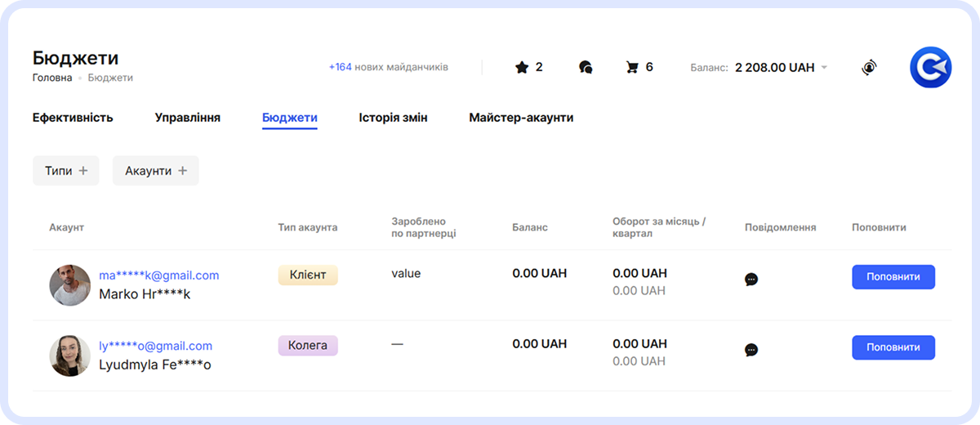Select the Управління tab
This screenshot has height=425, width=980.
point(188,118)
